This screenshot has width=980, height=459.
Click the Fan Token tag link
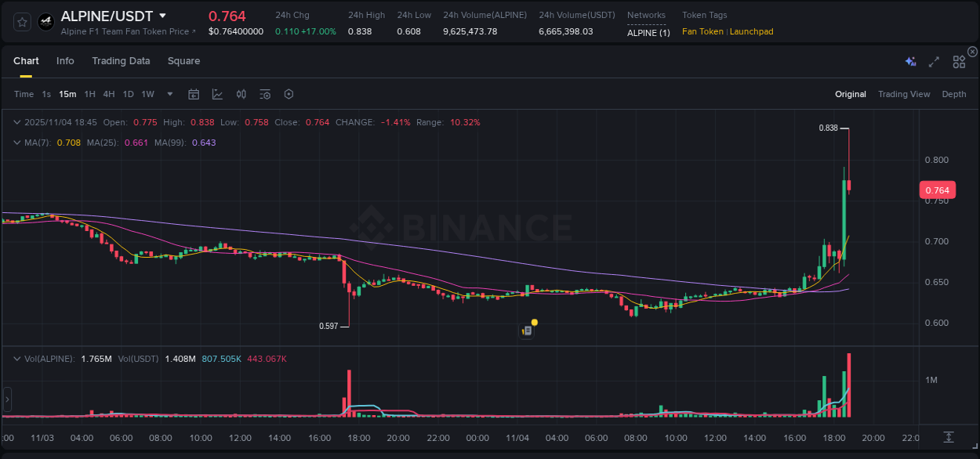(x=702, y=31)
